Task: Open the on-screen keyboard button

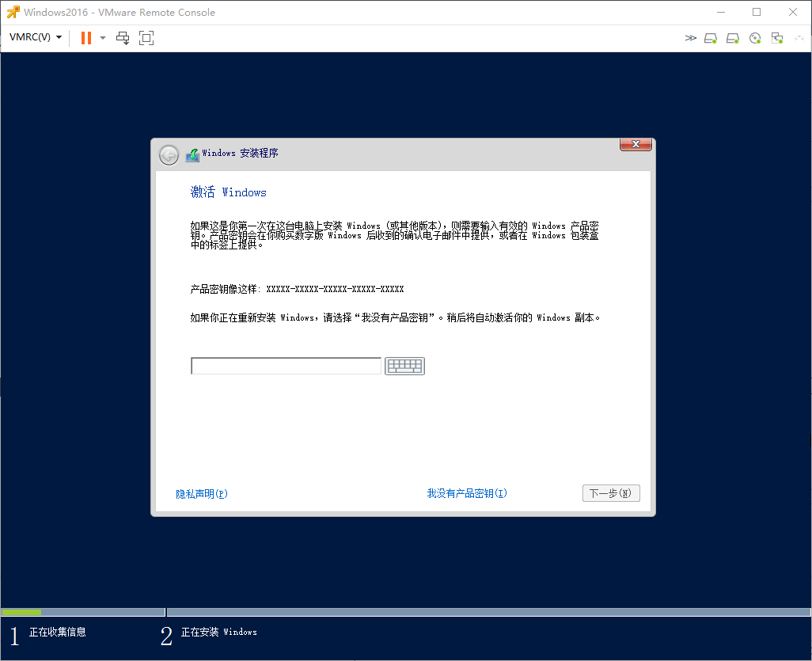Action: coord(404,366)
